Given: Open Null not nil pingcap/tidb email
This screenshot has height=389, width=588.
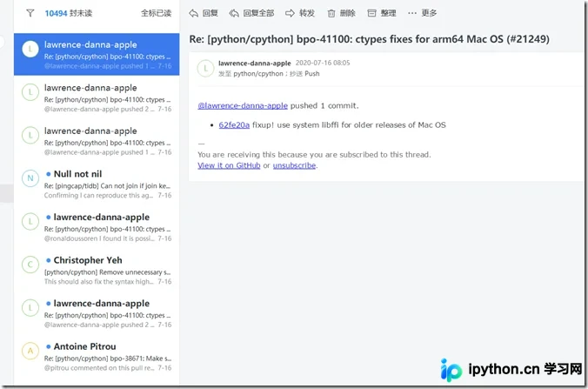Looking at the screenshot, I should click(x=97, y=184).
